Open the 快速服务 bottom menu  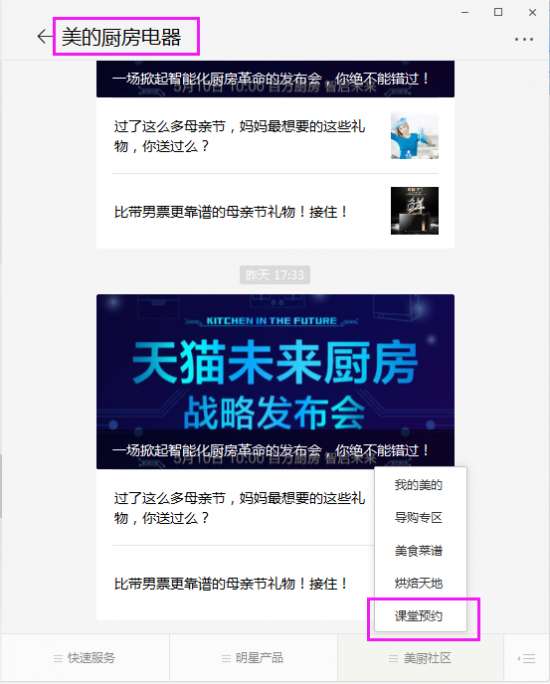84,658
